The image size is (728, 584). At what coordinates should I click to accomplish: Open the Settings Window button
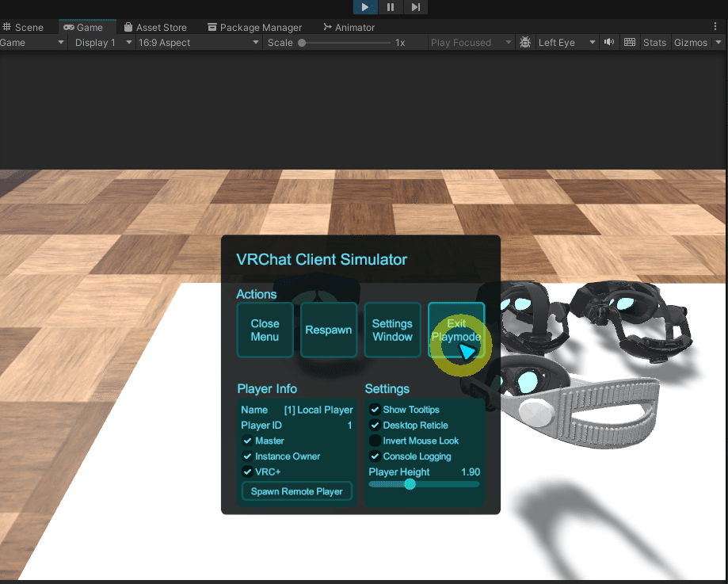coord(392,330)
